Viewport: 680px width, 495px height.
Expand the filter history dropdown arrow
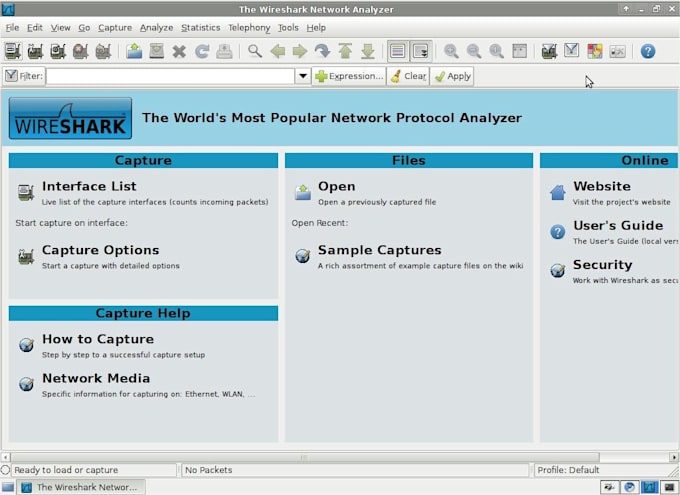point(303,76)
